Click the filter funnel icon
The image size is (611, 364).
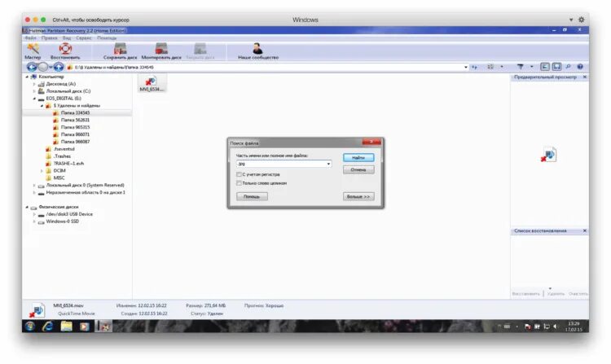click(521, 67)
